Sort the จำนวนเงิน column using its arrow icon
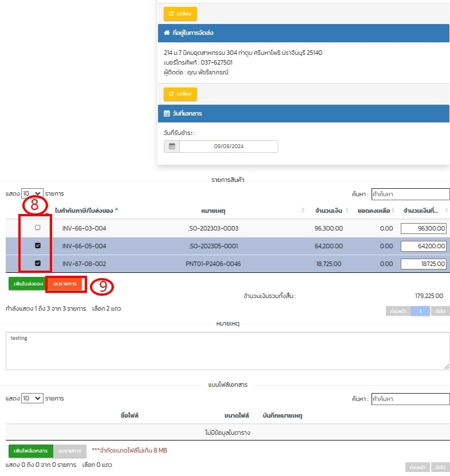Image resolution: width=450 pixels, height=476 pixels. [347, 211]
